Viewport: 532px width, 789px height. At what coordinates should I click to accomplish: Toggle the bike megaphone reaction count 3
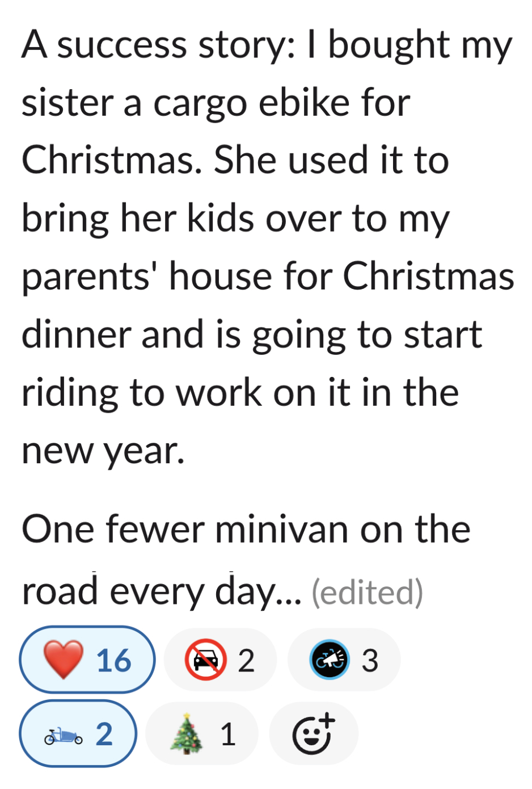click(x=370, y=660)
